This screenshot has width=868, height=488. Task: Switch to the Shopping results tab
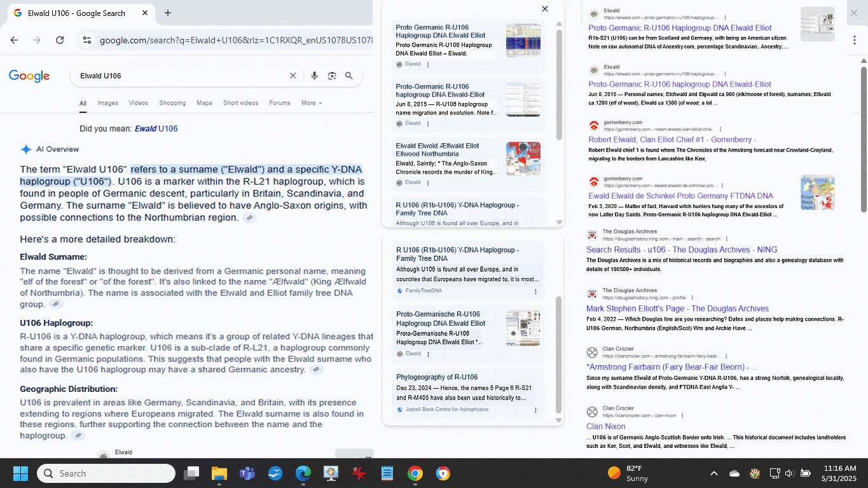(x=172, y=103)
